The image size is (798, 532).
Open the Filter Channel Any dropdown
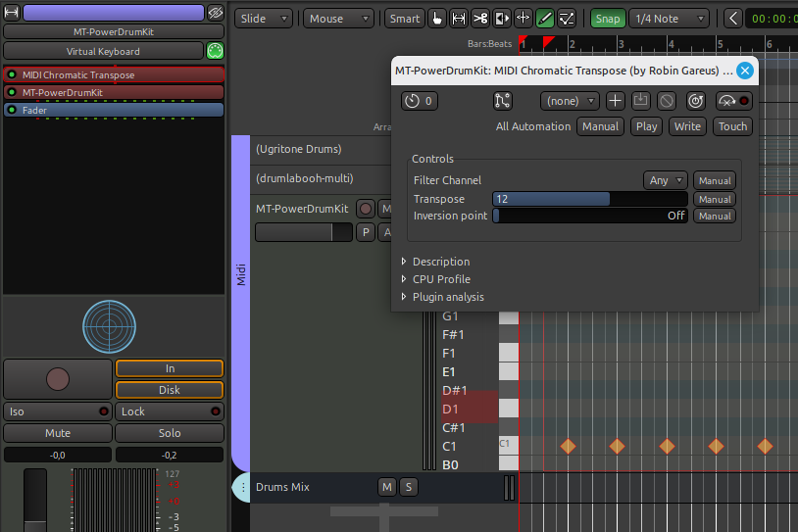(666, 180)
